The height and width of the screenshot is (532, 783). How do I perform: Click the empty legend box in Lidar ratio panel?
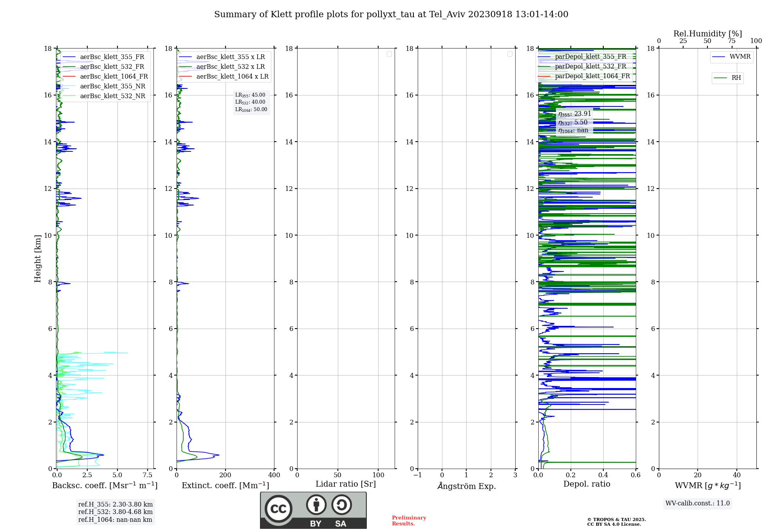pyautogui.click(x=389, y=54)
